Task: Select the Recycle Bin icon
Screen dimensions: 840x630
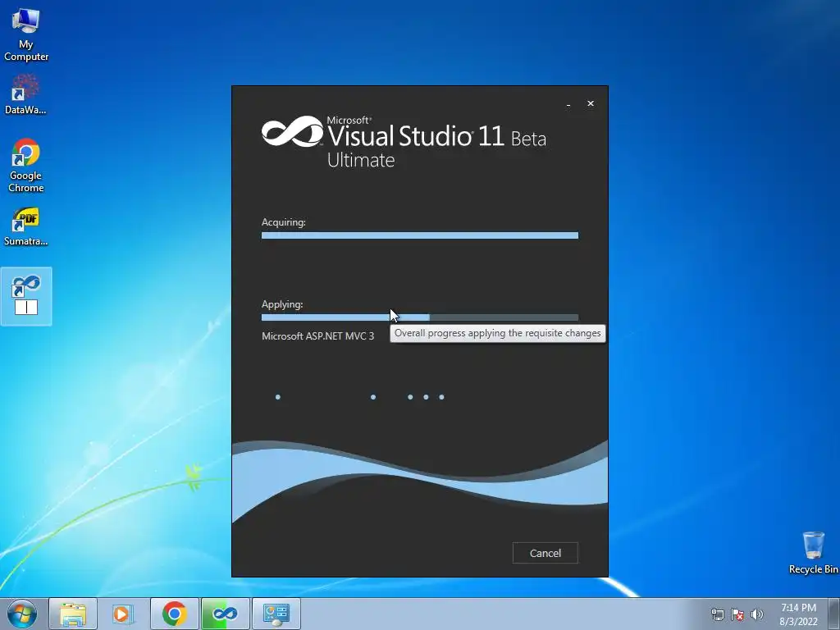Action: coord(813,553)
